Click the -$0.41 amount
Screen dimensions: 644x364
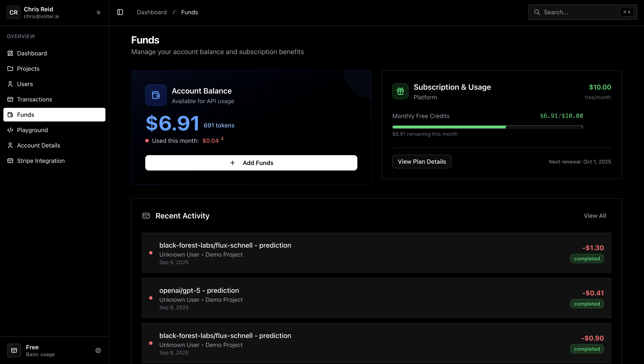click(593, 293)
